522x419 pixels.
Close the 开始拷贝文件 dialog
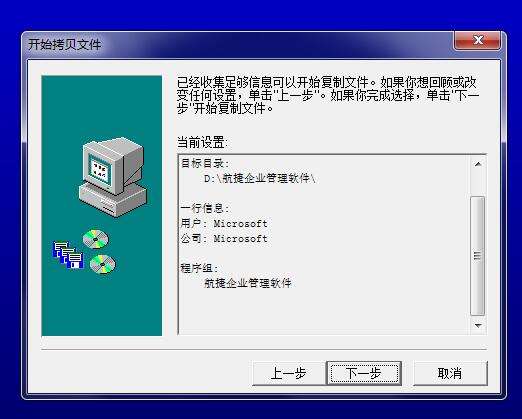pyautogui.click(x=477, y=40)
